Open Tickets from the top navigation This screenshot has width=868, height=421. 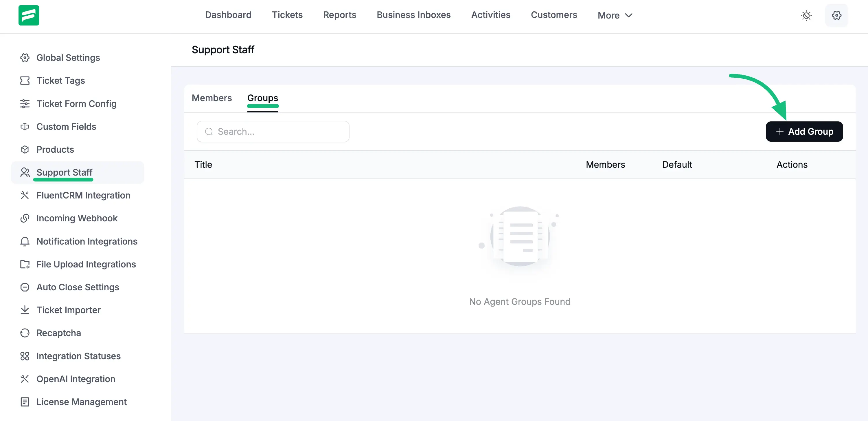click(x=287, y=15)
